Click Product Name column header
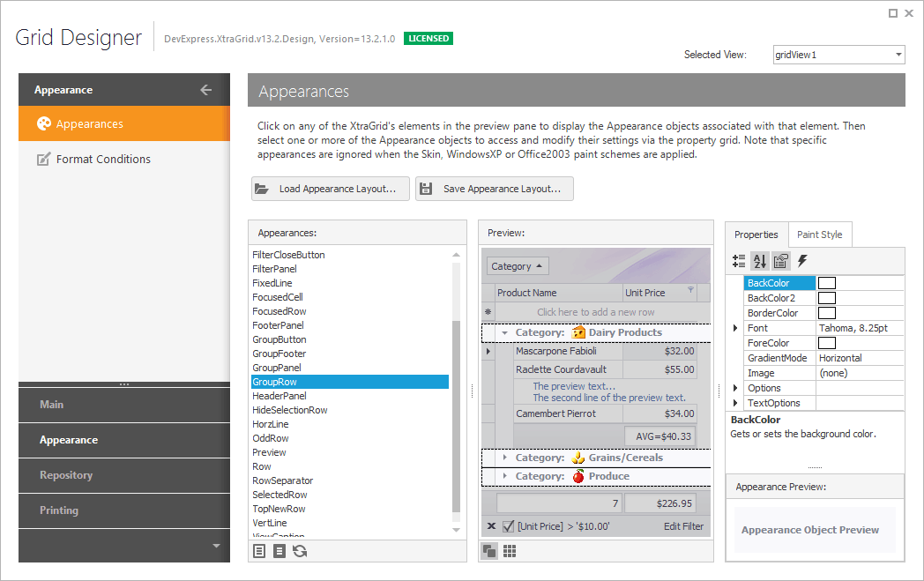Viewport: 924px width, 581px height. pyautogui.click(x=559, y=293)
